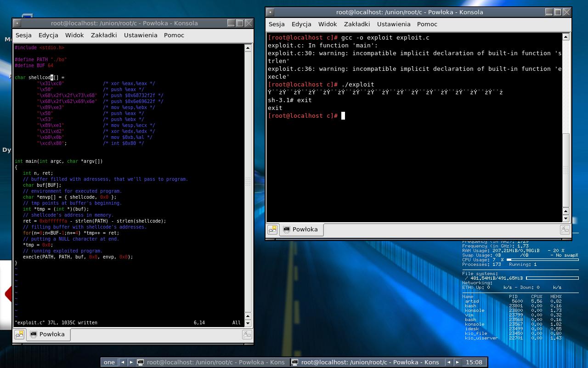This screenshot has height=368, width=588.
Task: Click file systems usage bar in monitor widget
Action: click(x=552, y=278)
